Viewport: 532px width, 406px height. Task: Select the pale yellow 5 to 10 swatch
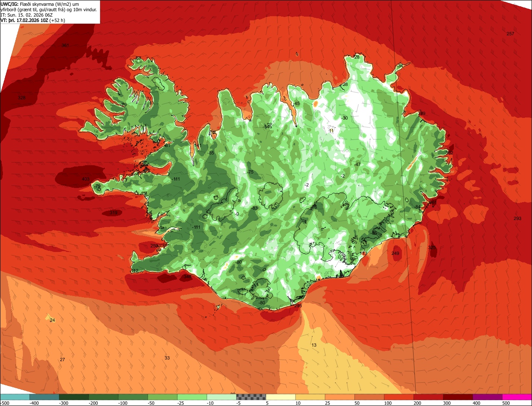click(x=280, y=397)
